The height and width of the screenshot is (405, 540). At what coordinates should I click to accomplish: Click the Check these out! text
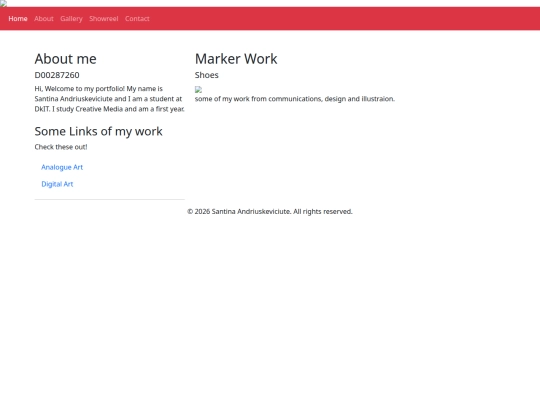pyautogui.click(x=61, y=147)
